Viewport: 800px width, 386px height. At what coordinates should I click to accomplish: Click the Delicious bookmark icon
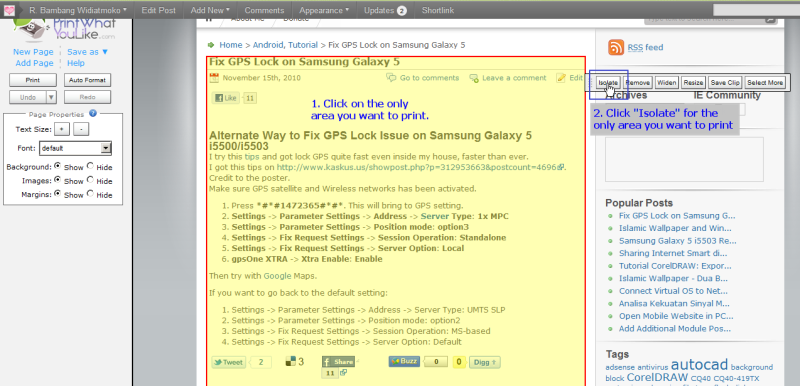290,362
